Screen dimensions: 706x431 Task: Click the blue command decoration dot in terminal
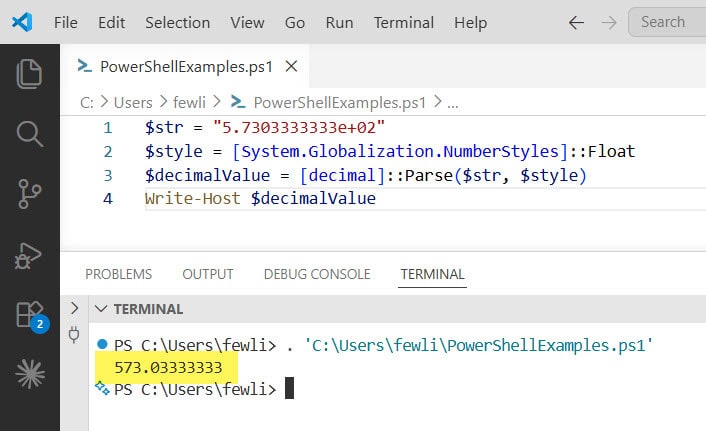[103, 345]
